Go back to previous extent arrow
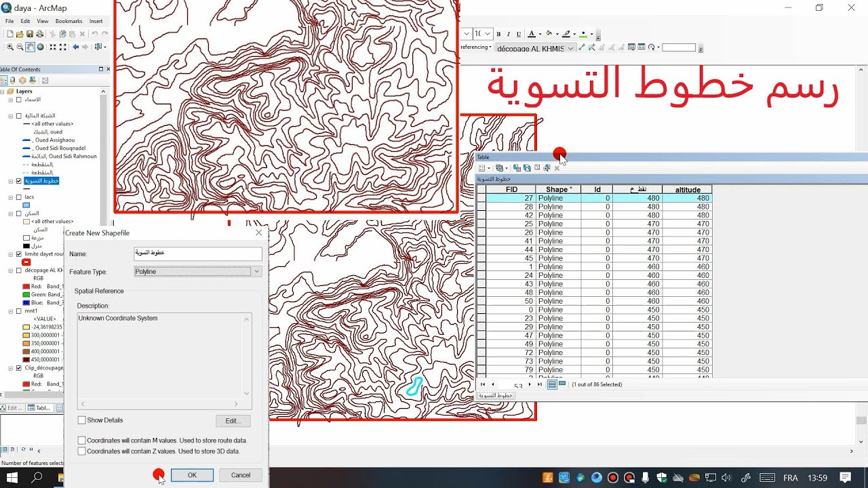Viewport: 868px width, 488px height. point(75,47)
